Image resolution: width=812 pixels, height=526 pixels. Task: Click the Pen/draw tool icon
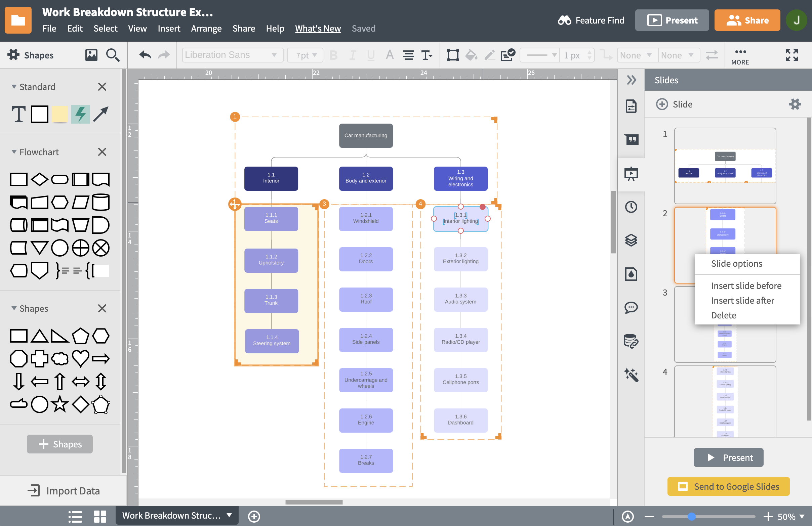[x=488, y=55]
